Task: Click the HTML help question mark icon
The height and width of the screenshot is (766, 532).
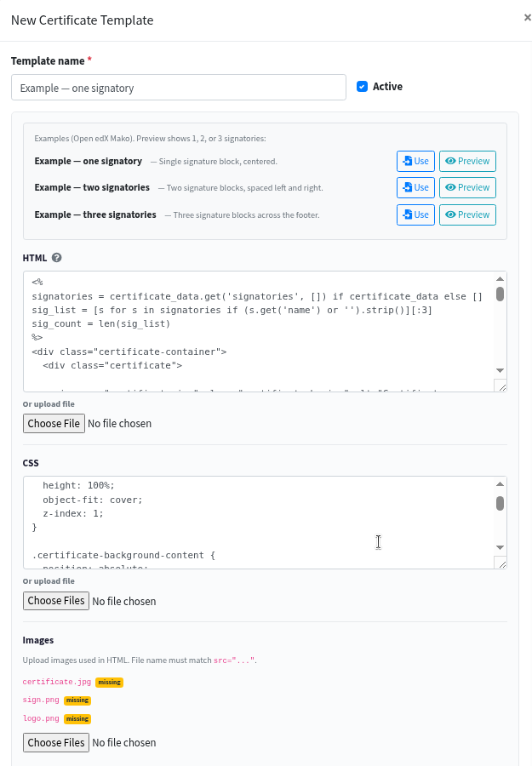Action: (x=57, y=257)
